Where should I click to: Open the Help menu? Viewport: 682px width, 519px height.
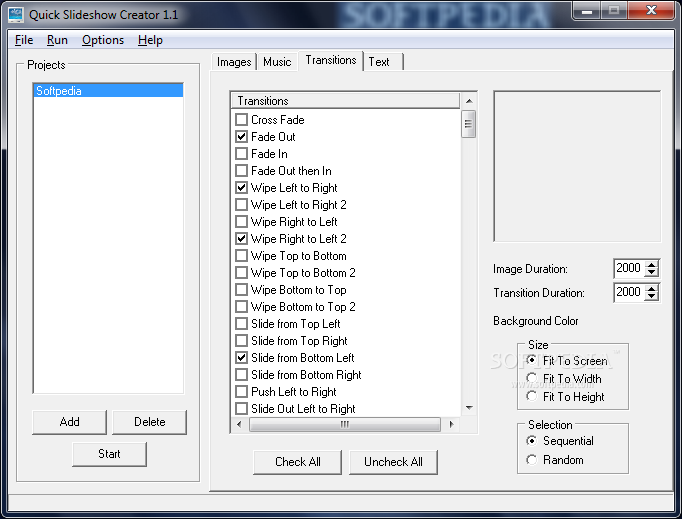coord(150,40)
